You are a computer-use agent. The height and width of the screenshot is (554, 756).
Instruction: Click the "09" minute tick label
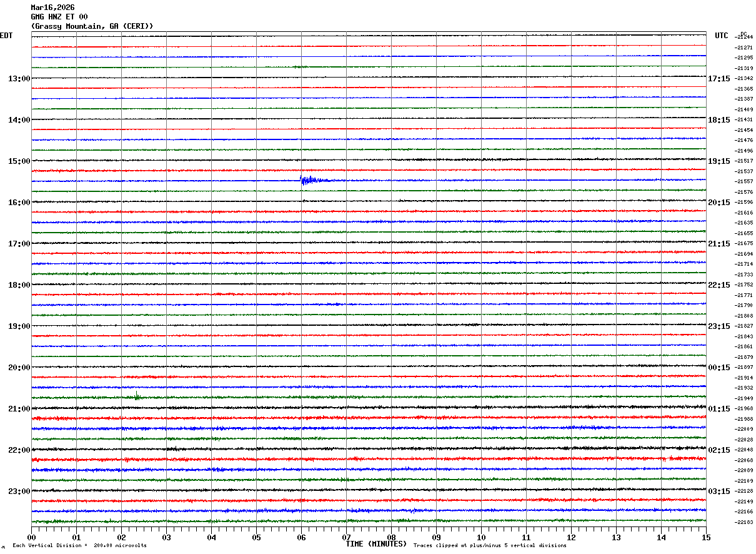click(436, 537)
